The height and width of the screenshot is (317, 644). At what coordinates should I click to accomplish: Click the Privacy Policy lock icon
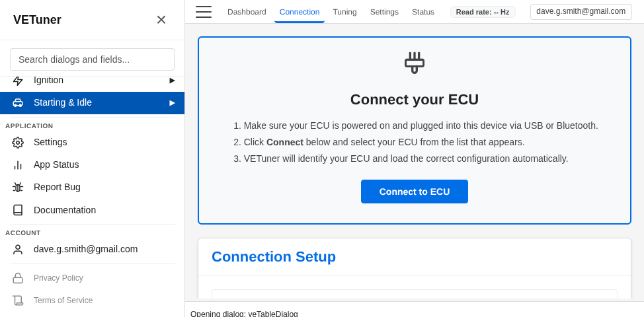[18, 278]
